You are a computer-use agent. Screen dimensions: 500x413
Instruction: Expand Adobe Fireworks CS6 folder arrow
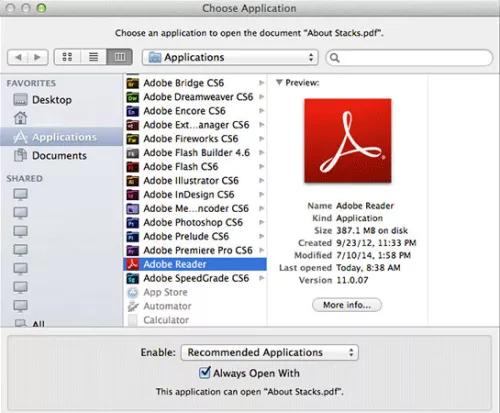click(x=262, y=139)
